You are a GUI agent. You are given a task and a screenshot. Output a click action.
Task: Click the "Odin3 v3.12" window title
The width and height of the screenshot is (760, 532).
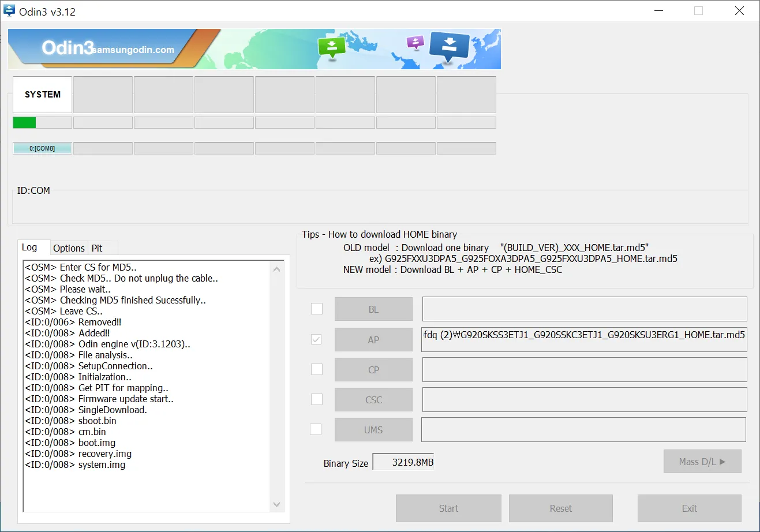pyautogui.click(x=47, y=12)
